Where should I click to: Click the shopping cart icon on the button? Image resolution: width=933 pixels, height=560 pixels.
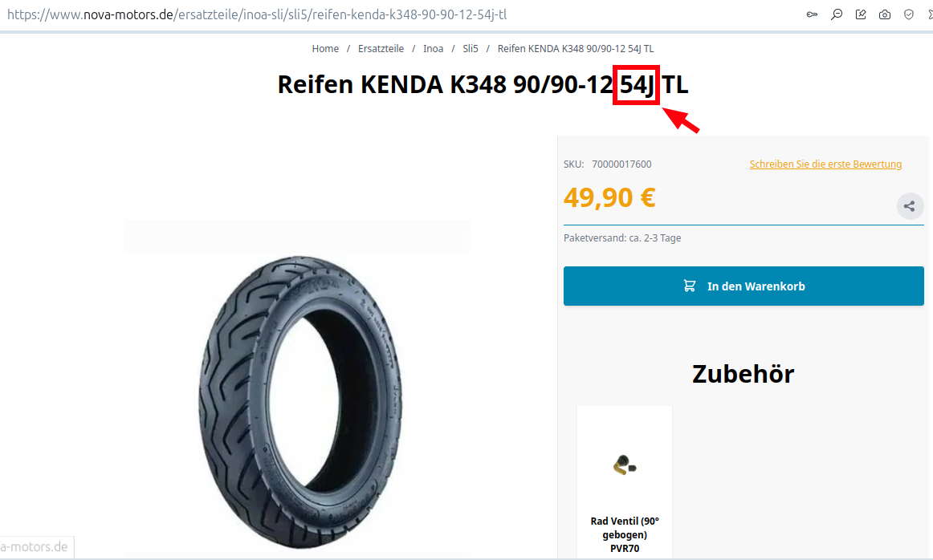pyautogui.click(x=690, y=286)
